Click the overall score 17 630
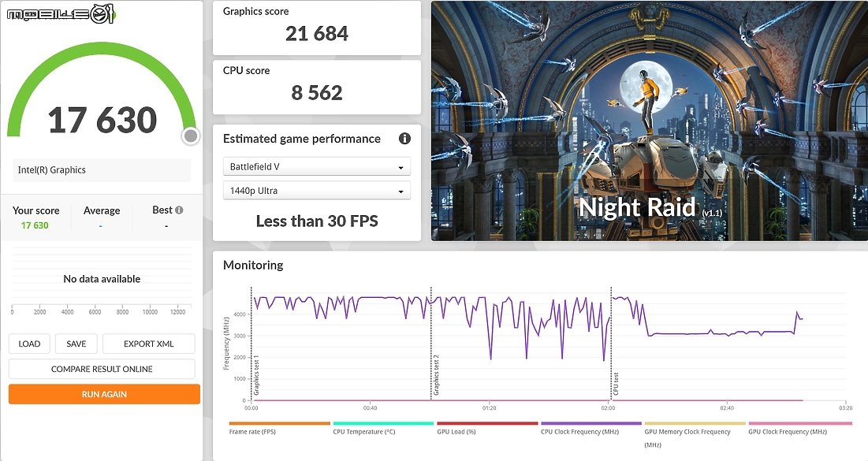Screen dimensions: 868x461 click(x=102, y=120)
